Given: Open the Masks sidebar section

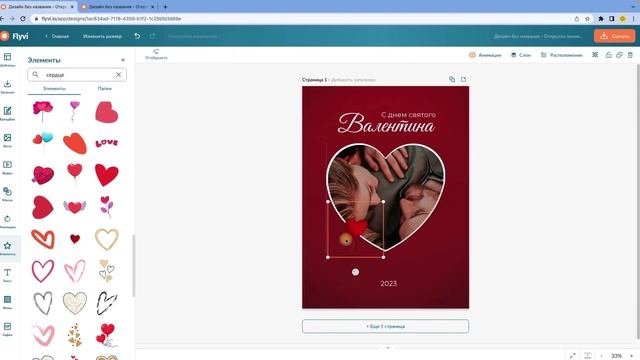Looking at the screenshot, I should tap(7, 194).
